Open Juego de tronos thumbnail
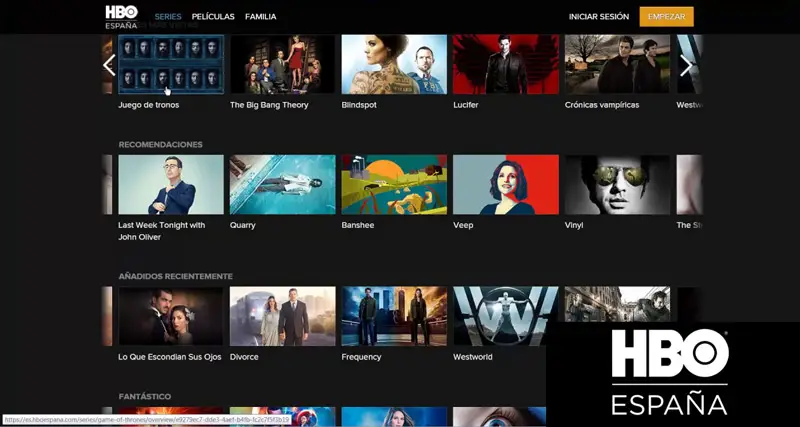Image resolution: width=800 pixels, height=427 pixels. (x=171, y=64)
